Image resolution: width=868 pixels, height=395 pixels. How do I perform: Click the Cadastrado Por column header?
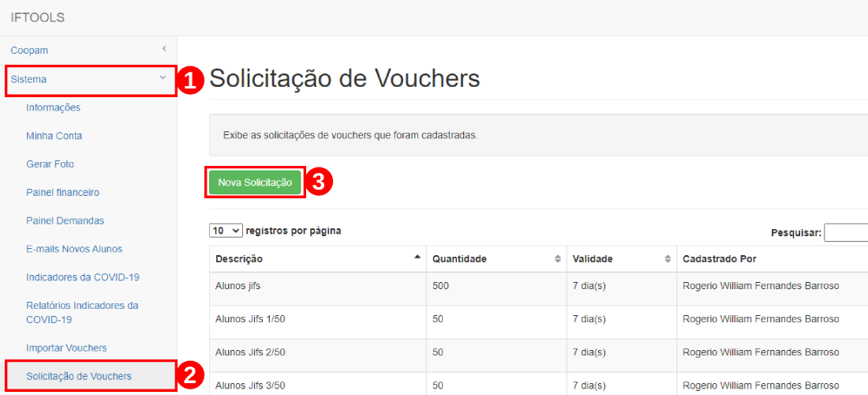pyautogui.click(x=773, y=258)
